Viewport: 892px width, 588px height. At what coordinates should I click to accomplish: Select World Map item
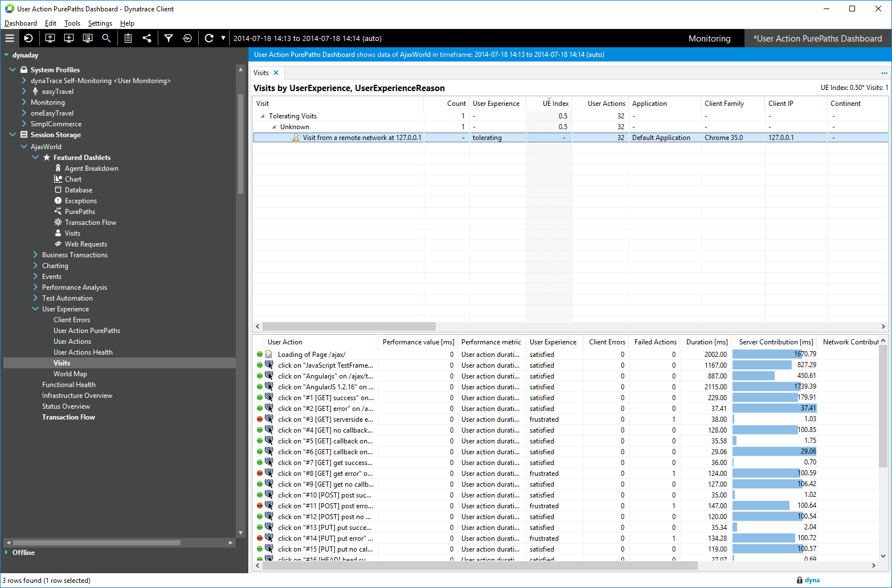point(70,374)
